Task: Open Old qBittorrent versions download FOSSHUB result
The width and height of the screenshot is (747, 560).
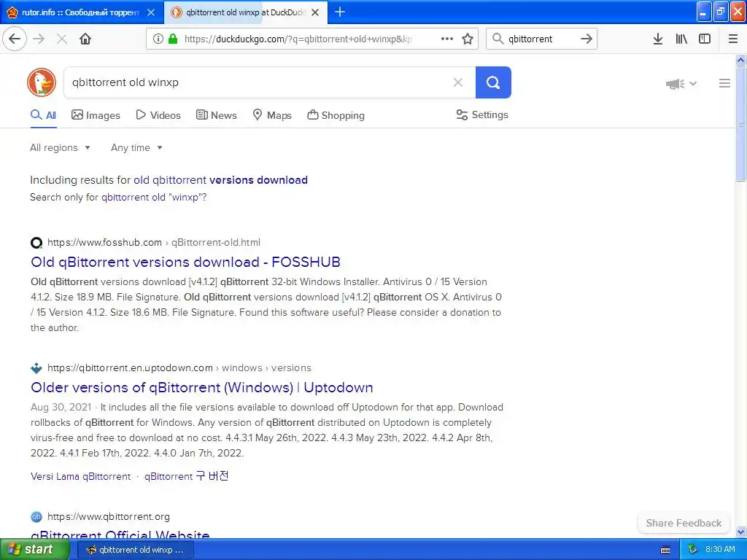Action: pos(185,262)
